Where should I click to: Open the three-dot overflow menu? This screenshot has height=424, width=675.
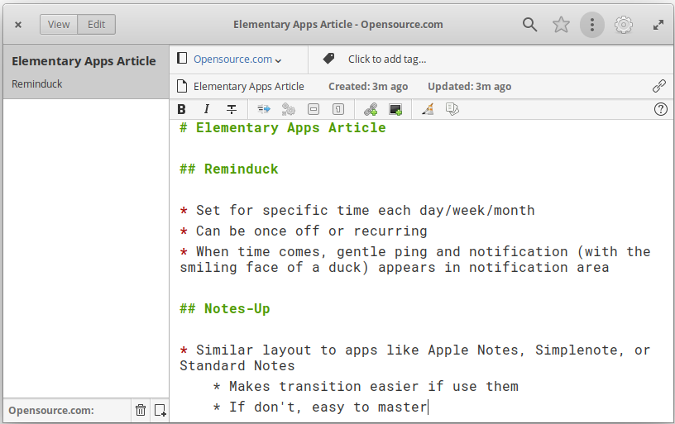(x=592, y=24)
